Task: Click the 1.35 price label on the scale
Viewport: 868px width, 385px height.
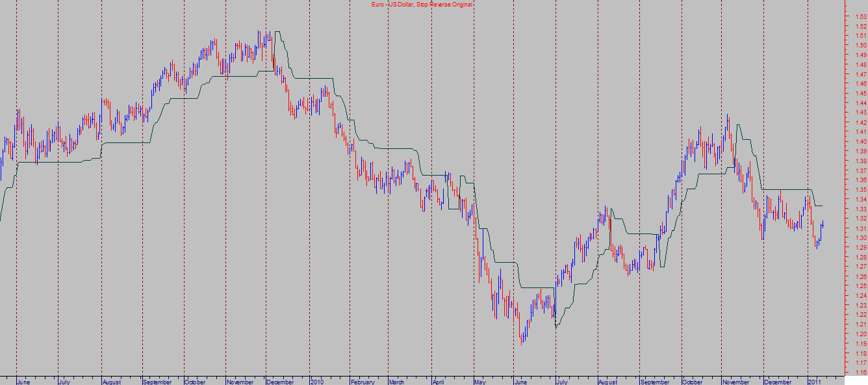Action: click(x=861, y=190)
